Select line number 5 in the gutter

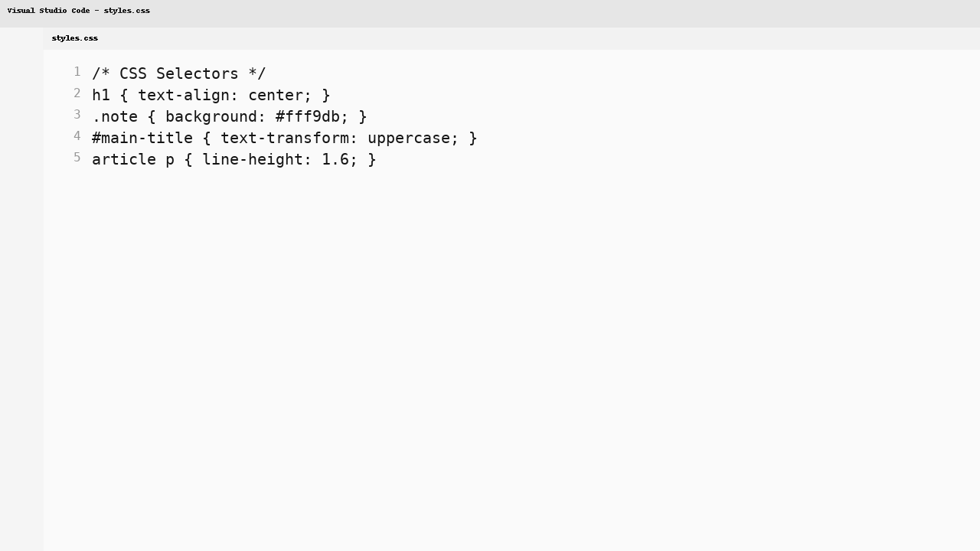(x=77, y=158)
